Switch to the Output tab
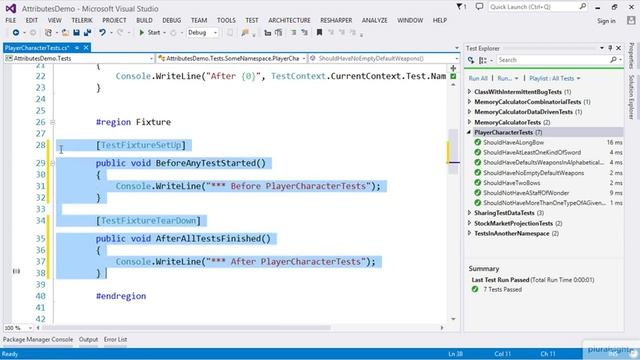 [x=88, y=340]
